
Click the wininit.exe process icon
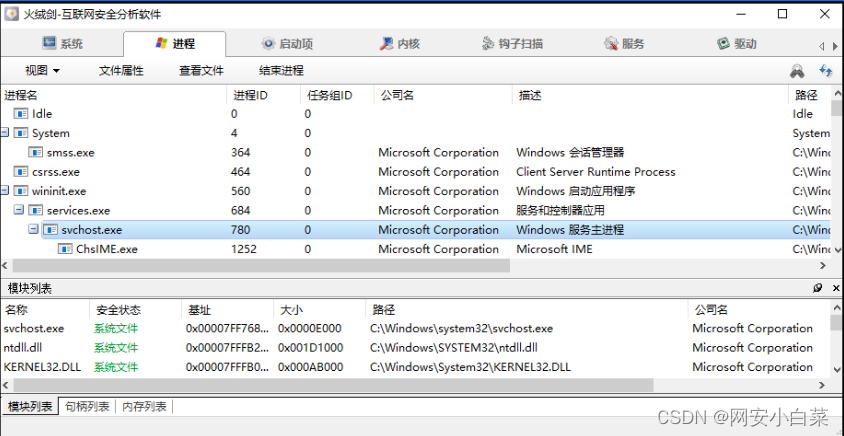pyautogui.click(x=21, y=191)
